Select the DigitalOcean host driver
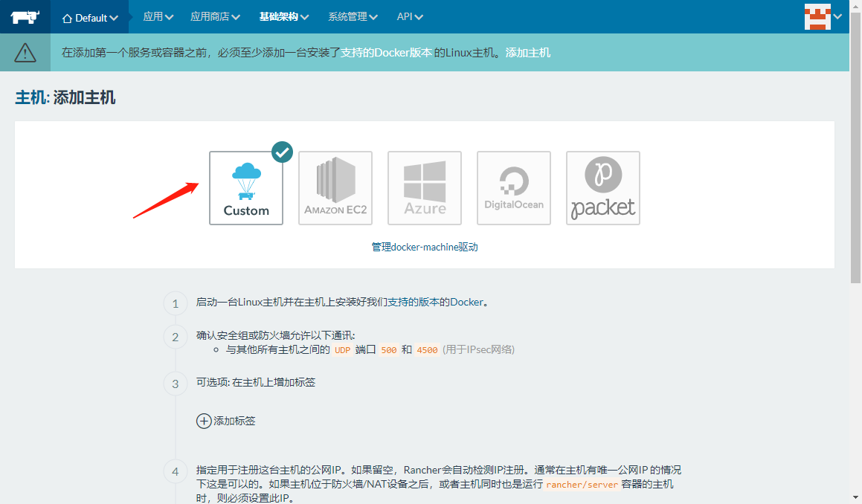Viewport: 862px width, 504px height. (x=514, y=188)
